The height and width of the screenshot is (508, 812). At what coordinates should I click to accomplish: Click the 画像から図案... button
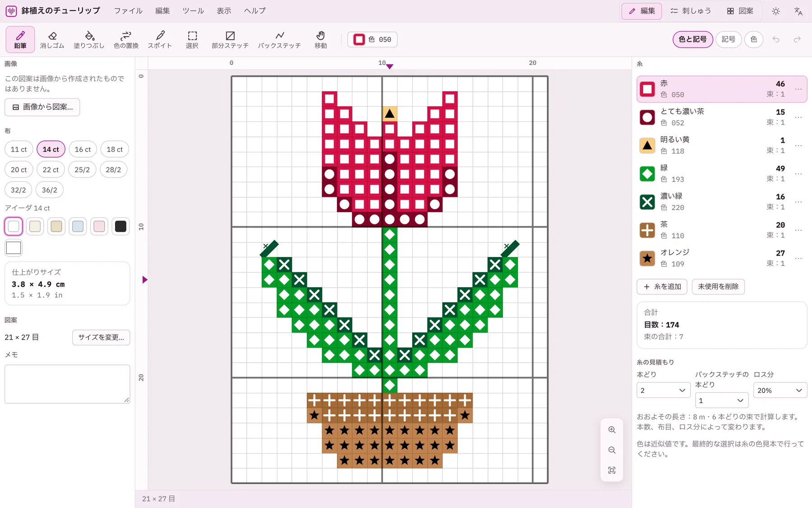(x=42, y=107)
